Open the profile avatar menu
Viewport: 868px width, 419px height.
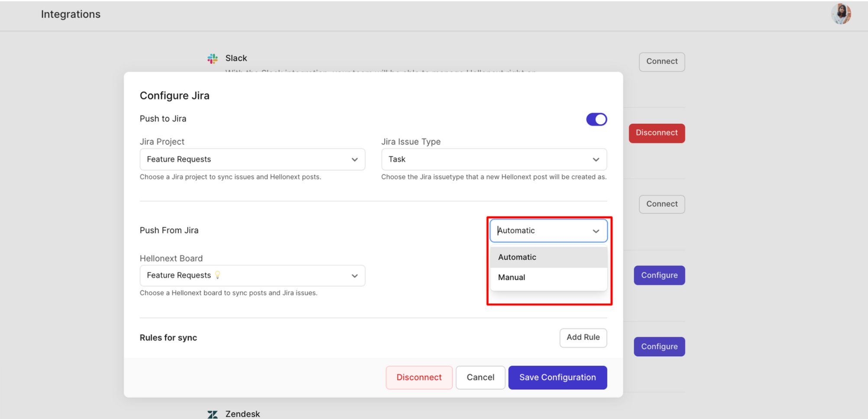[x=841, y=13]
